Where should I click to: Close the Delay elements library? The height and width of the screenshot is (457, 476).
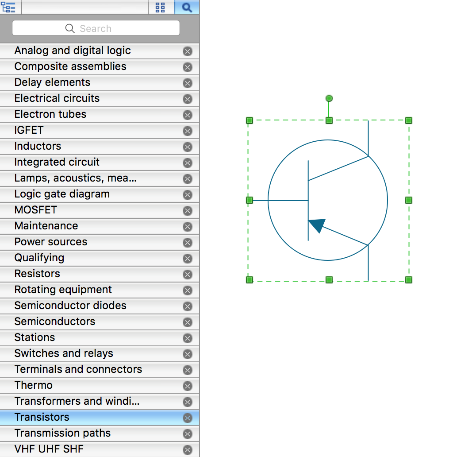pyautogui.click(x=188, y=83)
